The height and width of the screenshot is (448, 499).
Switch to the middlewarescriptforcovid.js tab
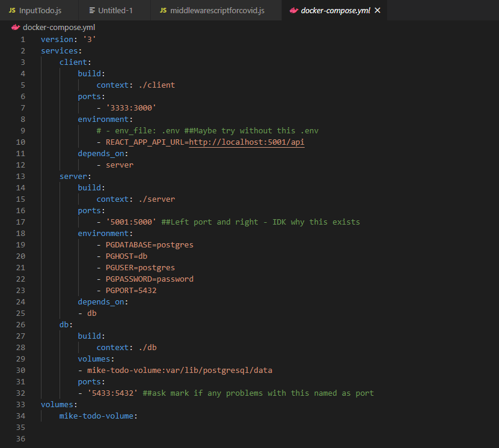coord(216,11)
